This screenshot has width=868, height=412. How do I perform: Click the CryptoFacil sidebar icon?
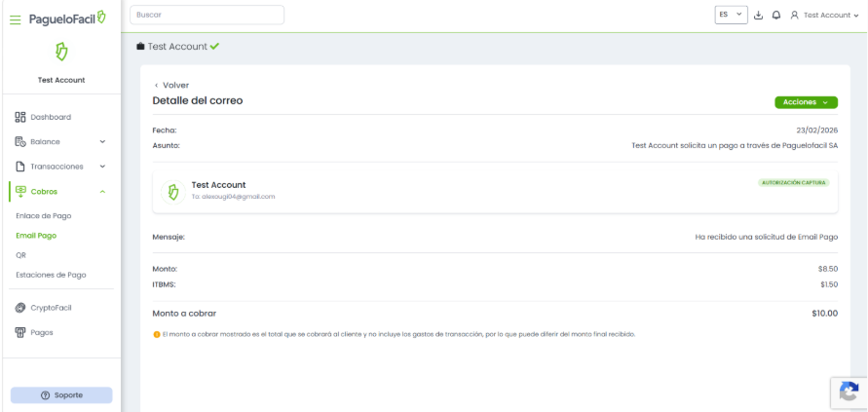[19, 308]
